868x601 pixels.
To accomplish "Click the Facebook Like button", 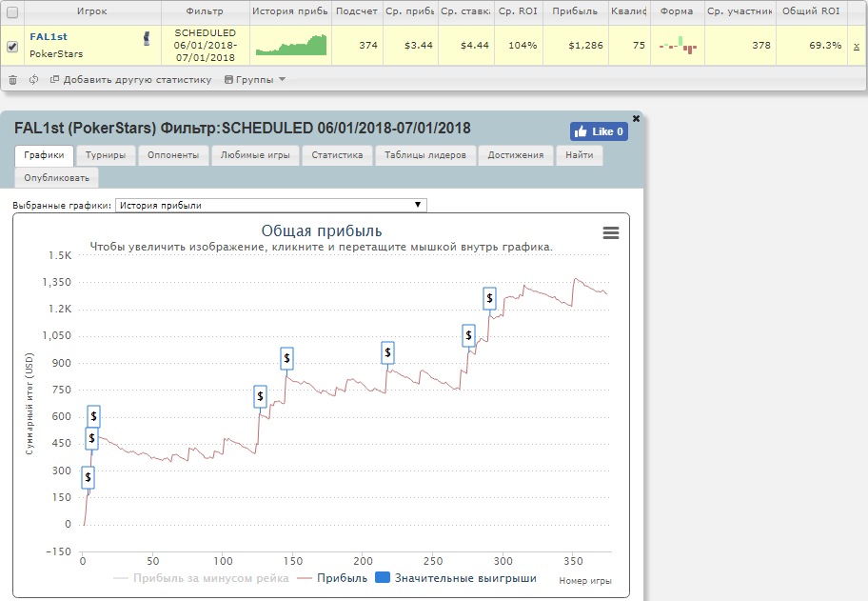I will tap(599, 131).
